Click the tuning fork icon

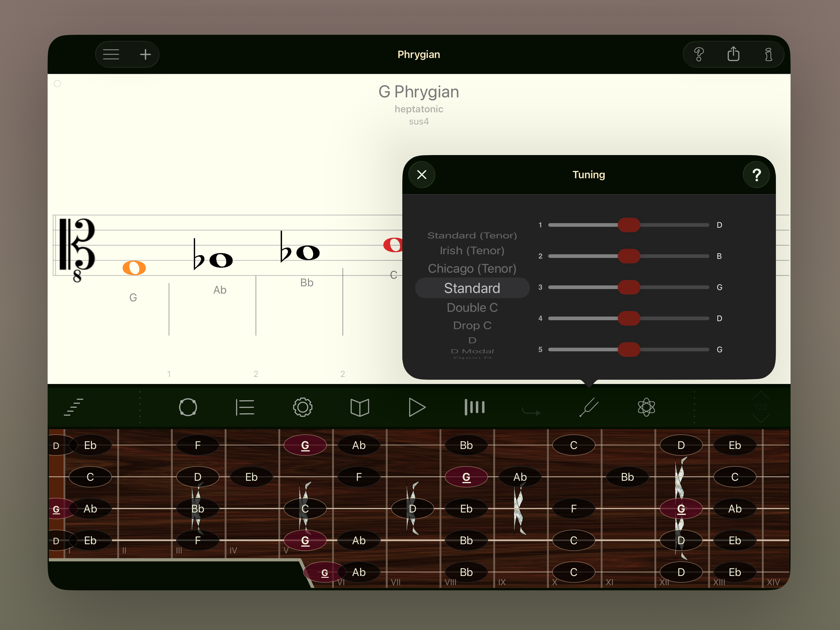589,407
